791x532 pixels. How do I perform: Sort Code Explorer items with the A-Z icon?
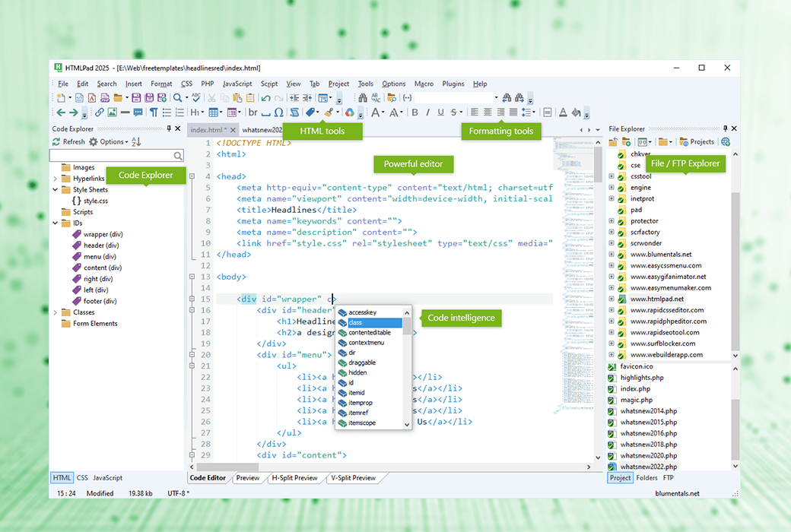coord(136,141)
